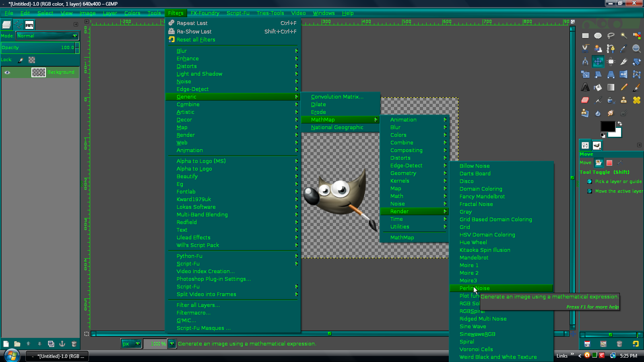Expand the Alpha to Logo (MS) submenu
The height and width of the screenshot is (362, 644).
click(x=233, y=161)
